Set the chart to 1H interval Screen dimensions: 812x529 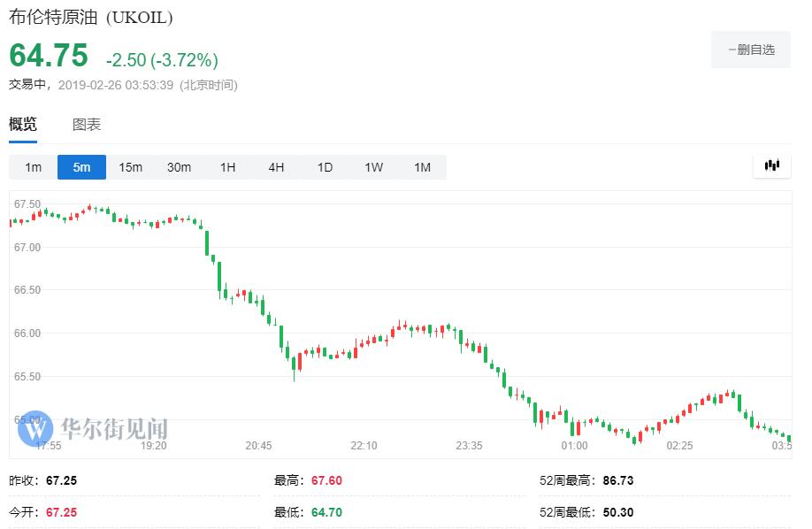227,167
